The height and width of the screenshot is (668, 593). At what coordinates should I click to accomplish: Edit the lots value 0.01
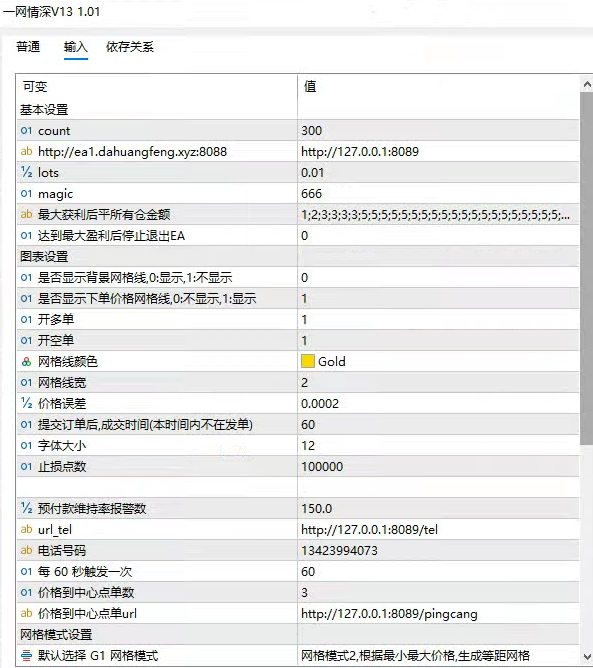pyautogui.click(x=438, y=173)
